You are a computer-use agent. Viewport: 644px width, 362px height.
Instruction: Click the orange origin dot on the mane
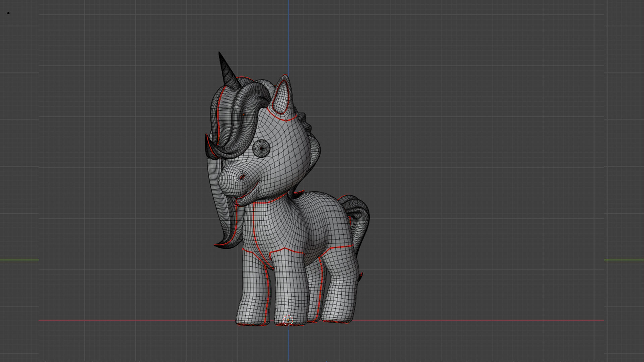point(244,115)
